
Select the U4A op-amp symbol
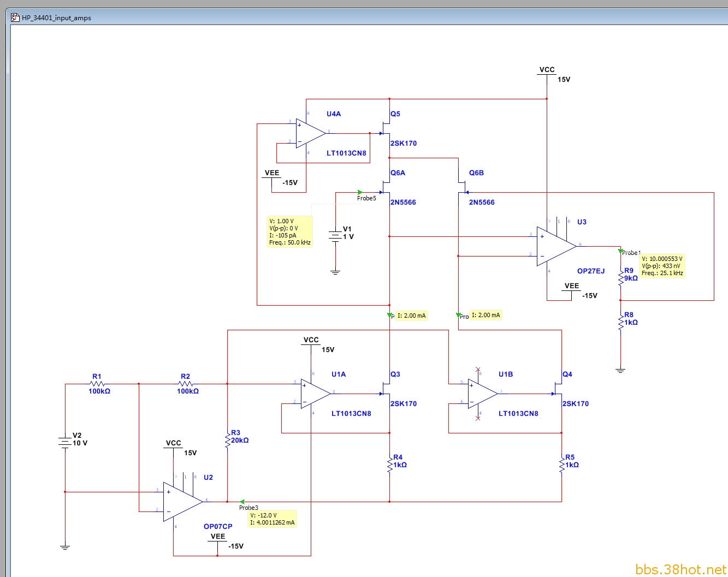click(x=311, y=133)
